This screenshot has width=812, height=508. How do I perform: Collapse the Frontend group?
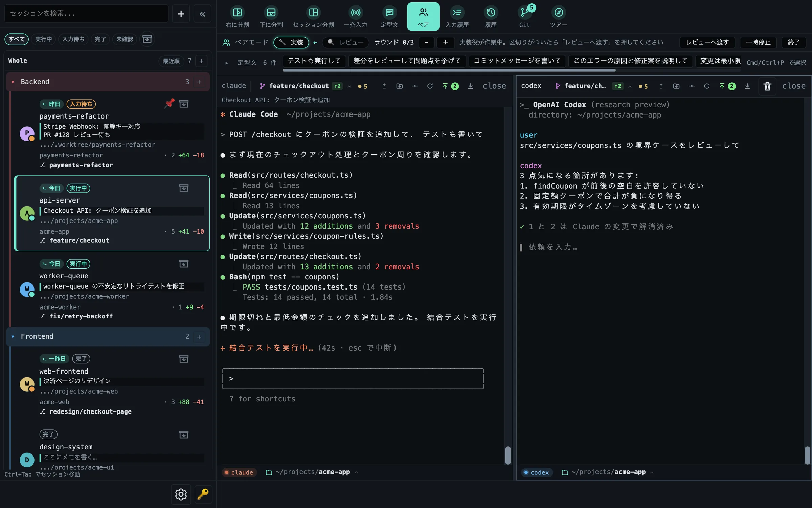(x=13, y=337)
